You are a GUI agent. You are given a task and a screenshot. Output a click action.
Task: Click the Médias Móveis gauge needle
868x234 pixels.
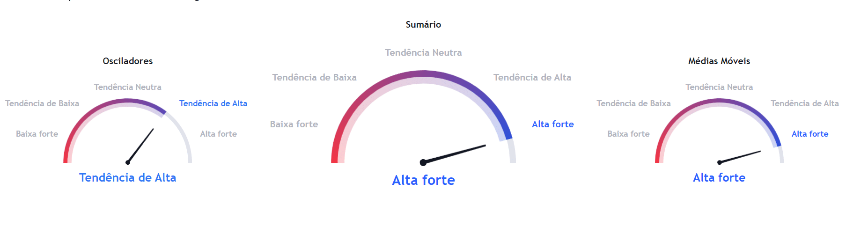740,157
